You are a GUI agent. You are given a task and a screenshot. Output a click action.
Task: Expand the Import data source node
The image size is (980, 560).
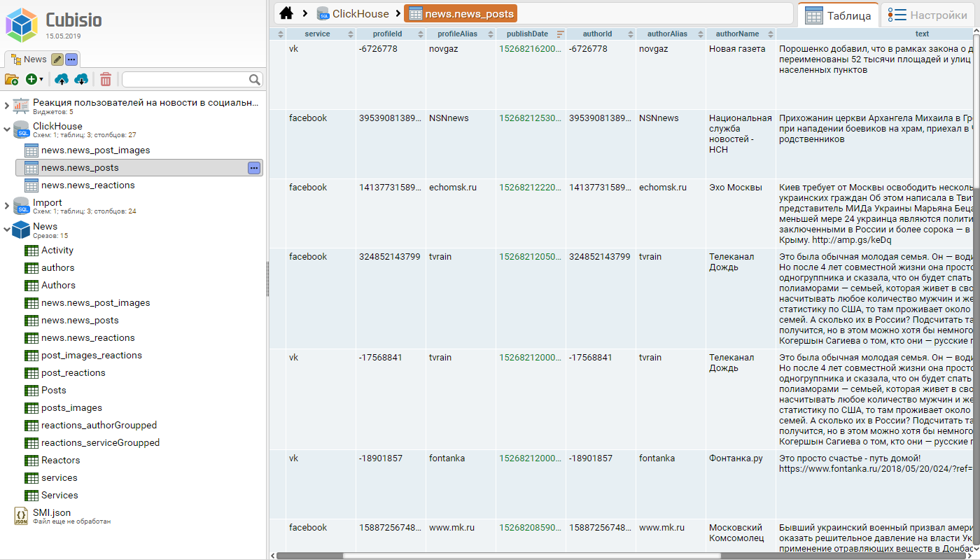pos(7,206)
